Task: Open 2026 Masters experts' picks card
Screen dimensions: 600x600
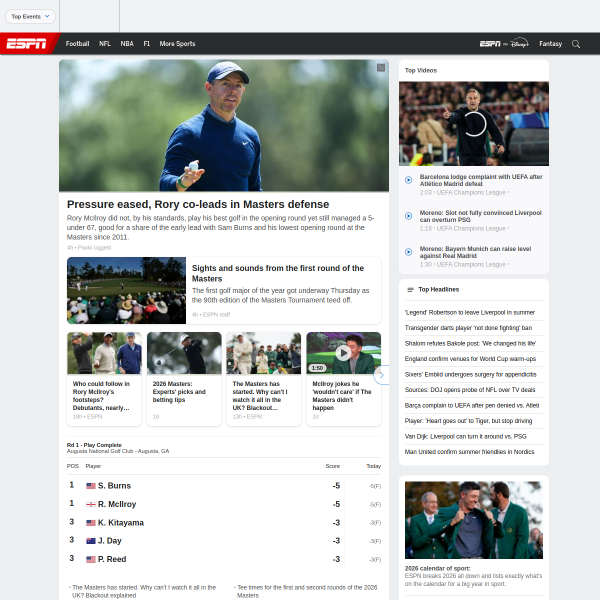Action: click(x=184, y=379)
